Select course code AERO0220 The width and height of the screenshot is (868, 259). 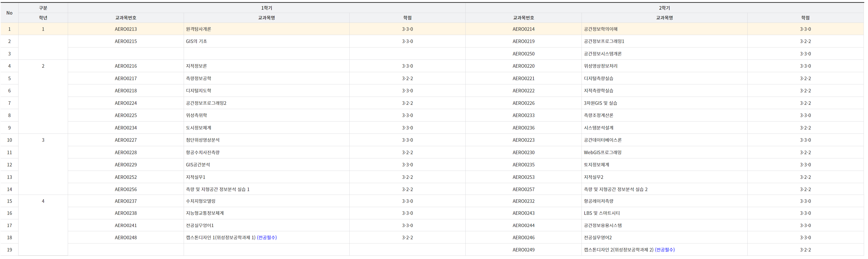(x=523, y=66)
